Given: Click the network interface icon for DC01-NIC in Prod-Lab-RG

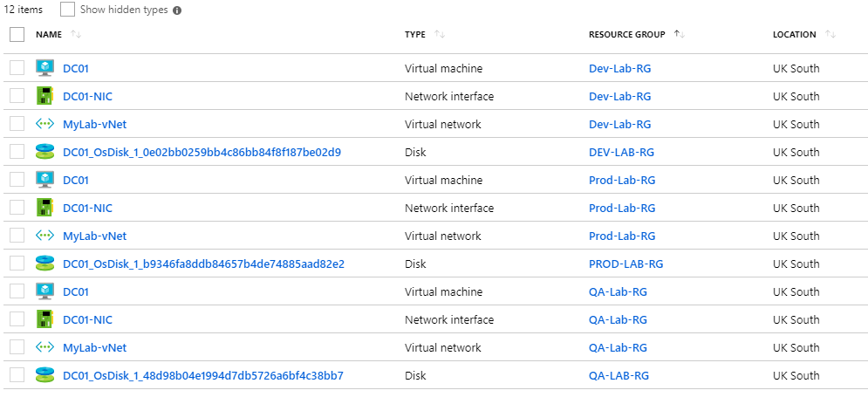Looking at the screenshot, I should [44, 208].
